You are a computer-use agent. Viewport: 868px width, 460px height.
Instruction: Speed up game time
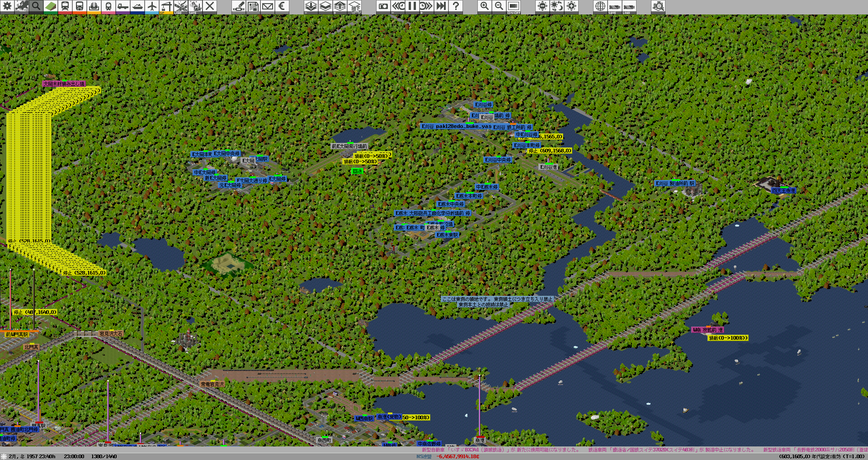click(427, 6)
